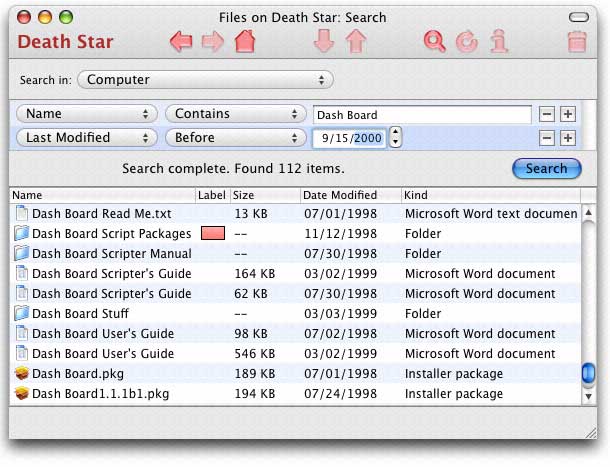Open the Search in Computer dropdown
This screenshot has height=467, width=610.
pos(205,80)
